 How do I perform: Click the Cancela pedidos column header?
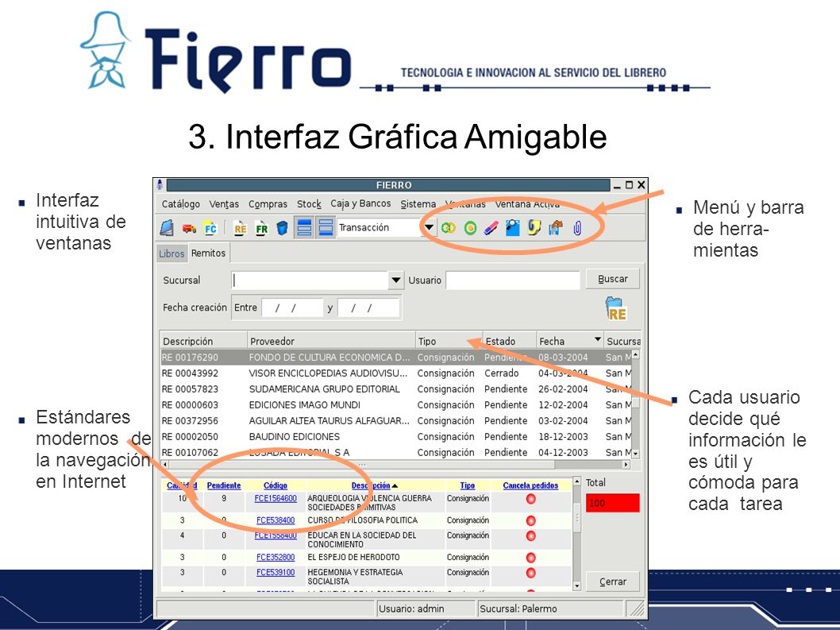point(530,485)
